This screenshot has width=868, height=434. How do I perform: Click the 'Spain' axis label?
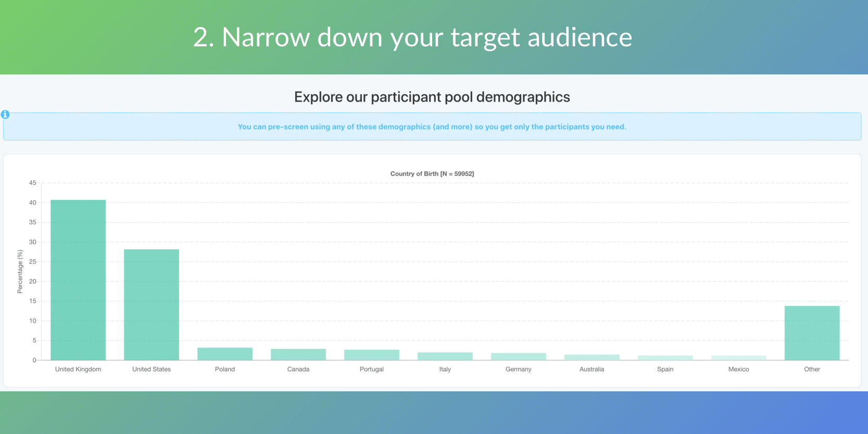(665, 369)
